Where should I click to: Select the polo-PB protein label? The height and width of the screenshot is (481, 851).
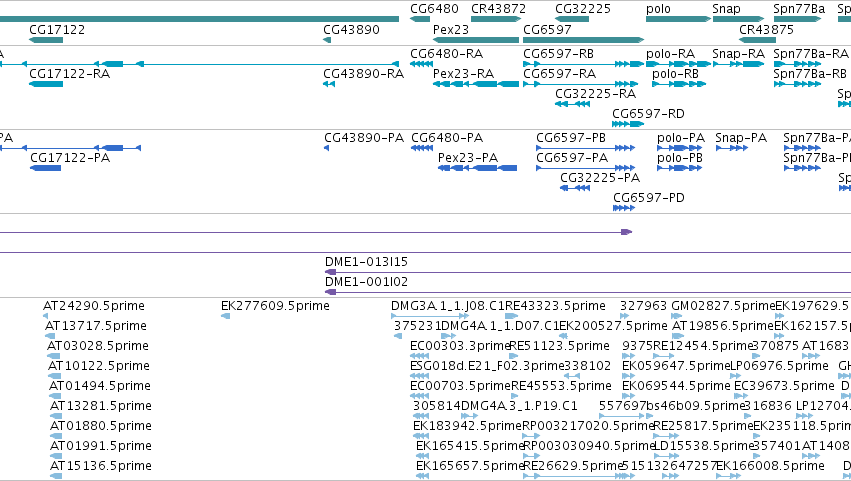[x=680, y=157]
